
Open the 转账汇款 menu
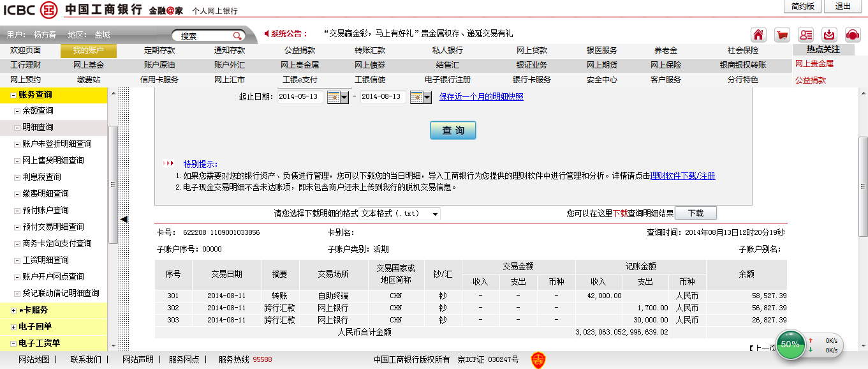tap(370, 50)
